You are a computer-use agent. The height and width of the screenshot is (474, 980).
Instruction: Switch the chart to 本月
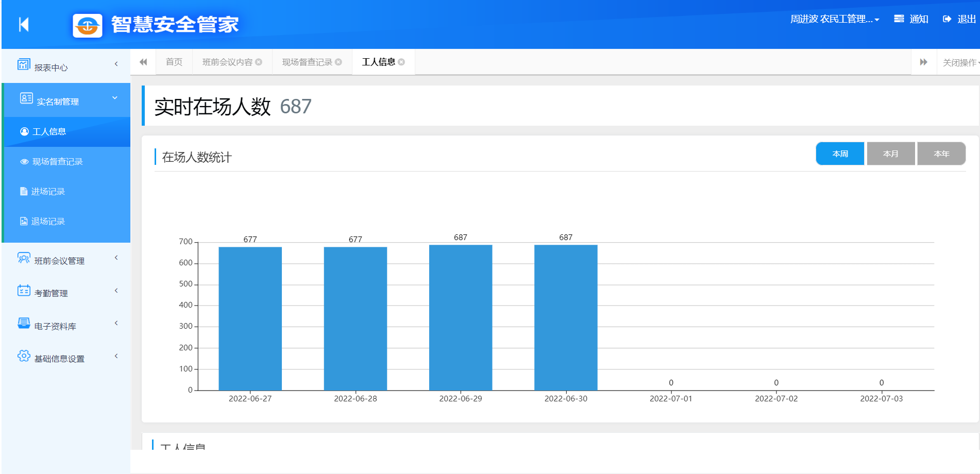click(890, 154)
